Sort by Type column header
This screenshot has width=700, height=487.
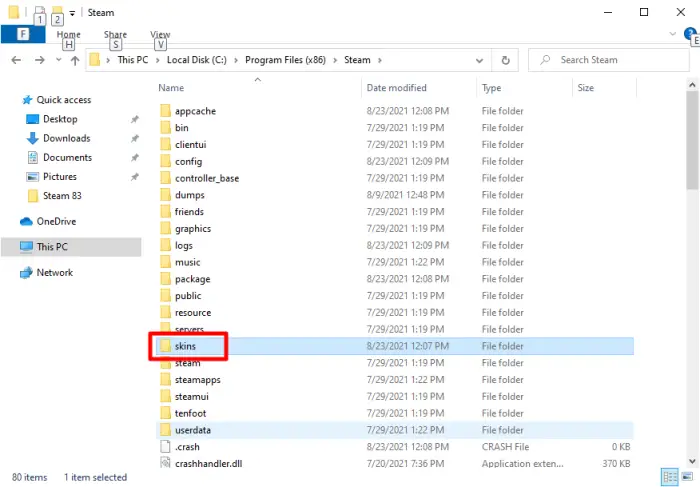point(492,88)
